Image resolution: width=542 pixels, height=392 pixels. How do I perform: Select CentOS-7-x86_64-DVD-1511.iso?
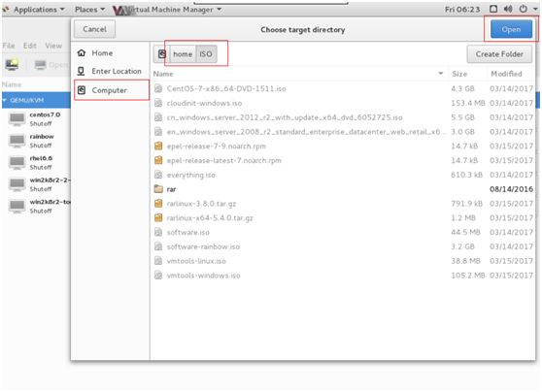point(343,88)
